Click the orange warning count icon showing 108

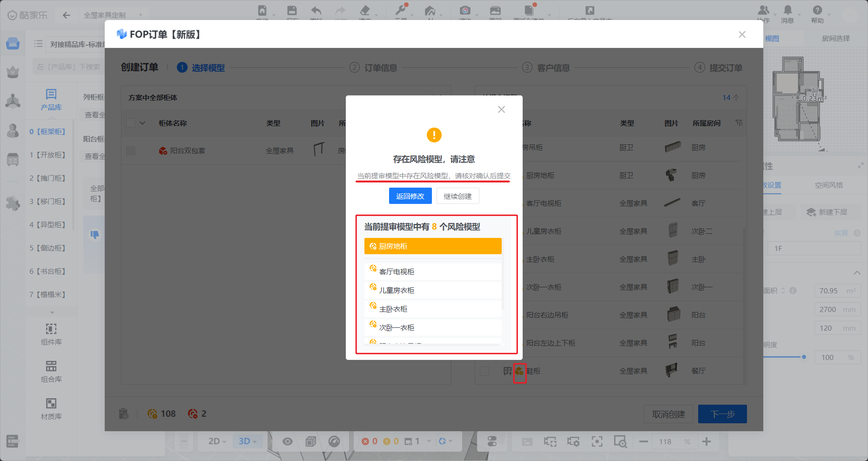[x=152, y=414]
